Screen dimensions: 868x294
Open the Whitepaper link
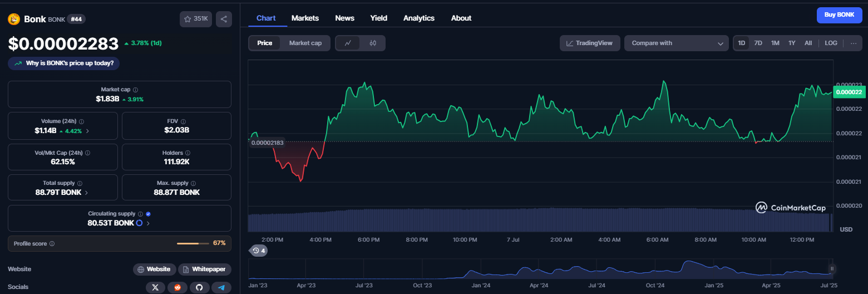[x=204, y=269]
